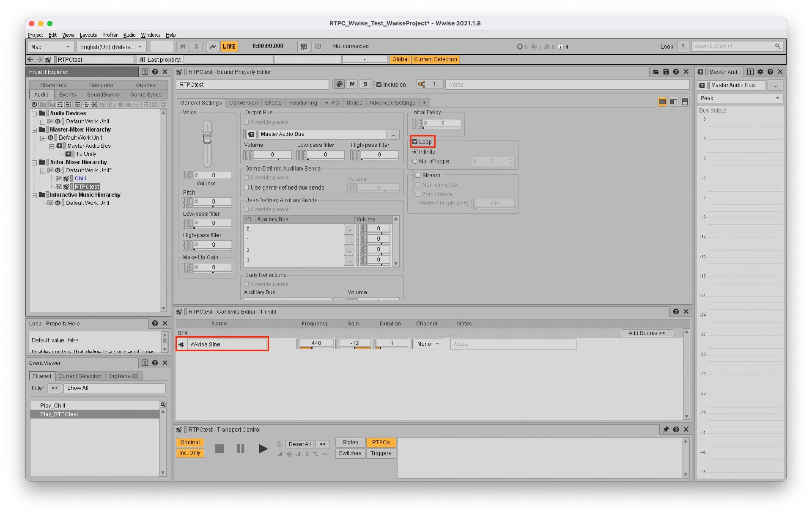
Task: Click the share references icon
Action: 422,85
